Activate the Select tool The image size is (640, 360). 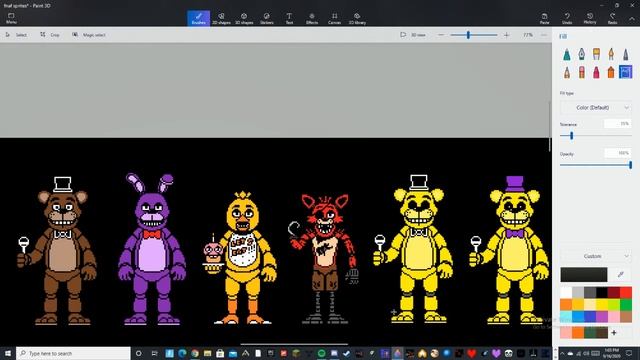click(16, 35)
